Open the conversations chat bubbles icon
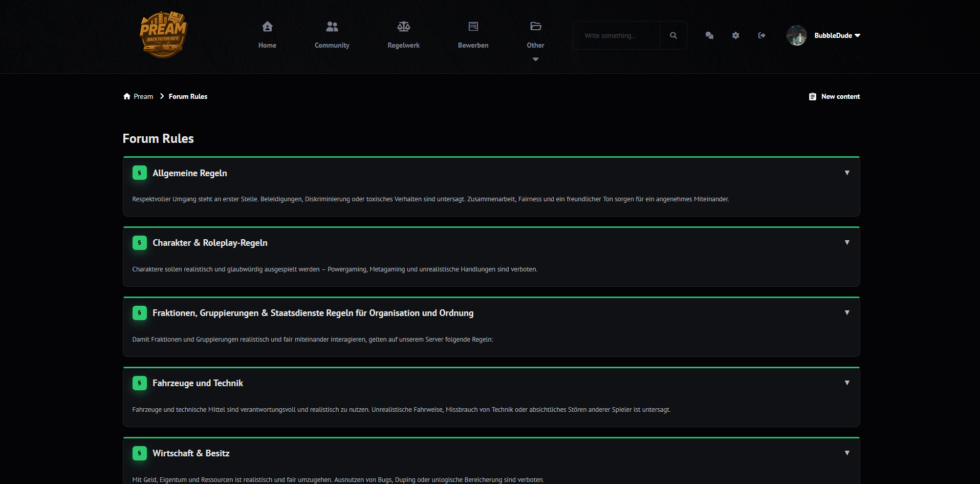 tap(709, 35)
